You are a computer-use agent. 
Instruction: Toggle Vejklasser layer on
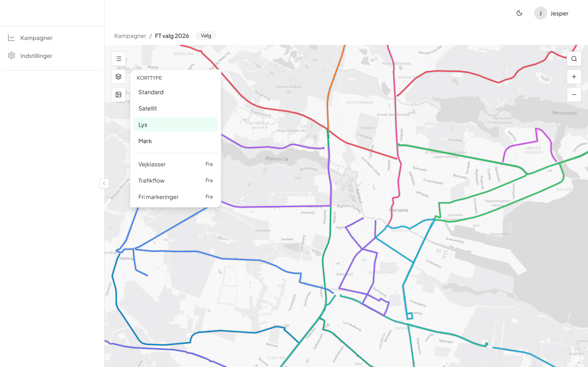[175, 164]
